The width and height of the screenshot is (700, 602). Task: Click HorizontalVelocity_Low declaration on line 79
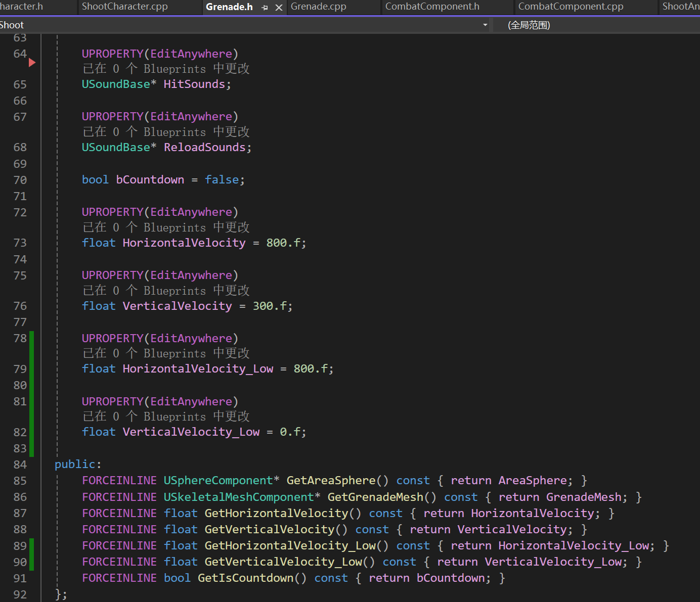(198, 368)
